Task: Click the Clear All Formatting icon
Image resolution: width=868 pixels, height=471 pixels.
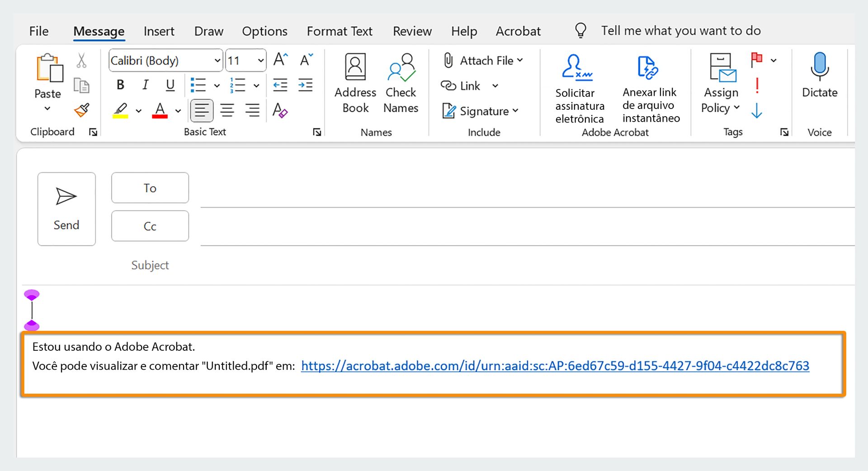Action: [280, 110]
